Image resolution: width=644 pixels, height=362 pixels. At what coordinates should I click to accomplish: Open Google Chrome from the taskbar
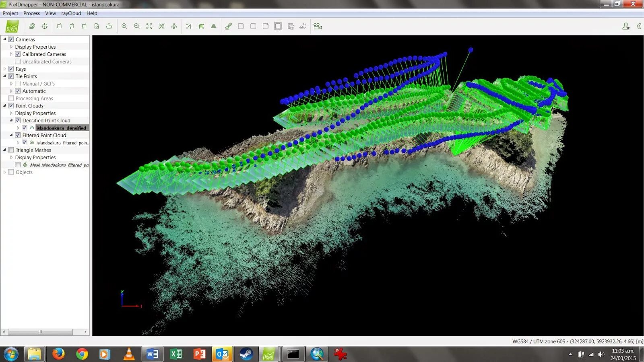[82, 354]
